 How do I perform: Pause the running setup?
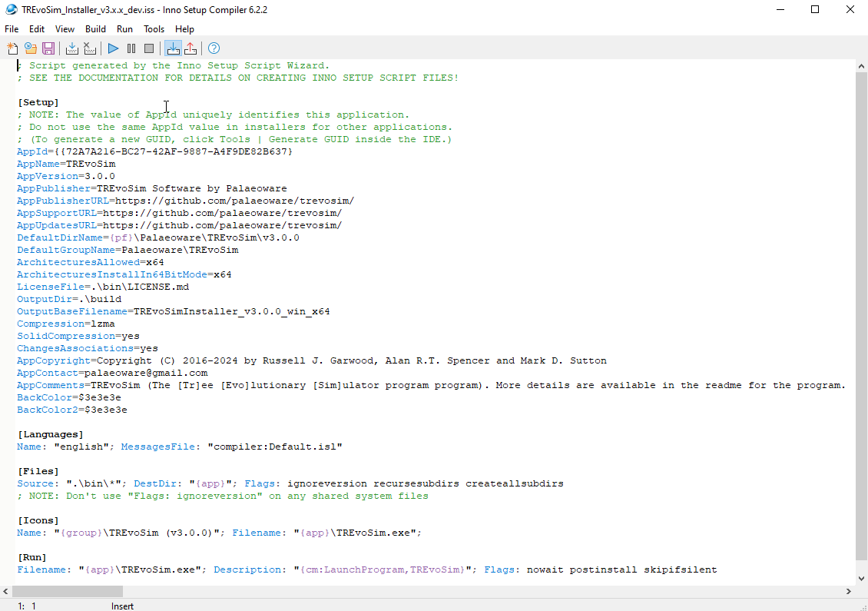[x=131, y=48]
